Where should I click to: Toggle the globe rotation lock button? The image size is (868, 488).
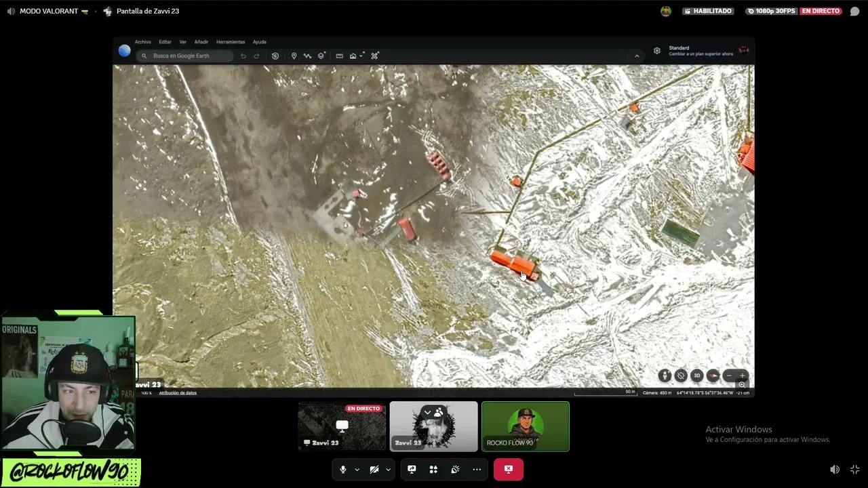[681, 375]
